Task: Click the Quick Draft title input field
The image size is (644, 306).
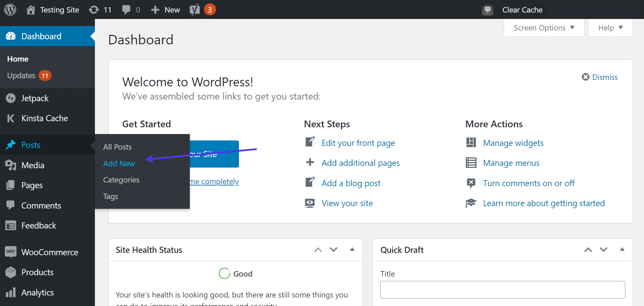Action: 503,290
